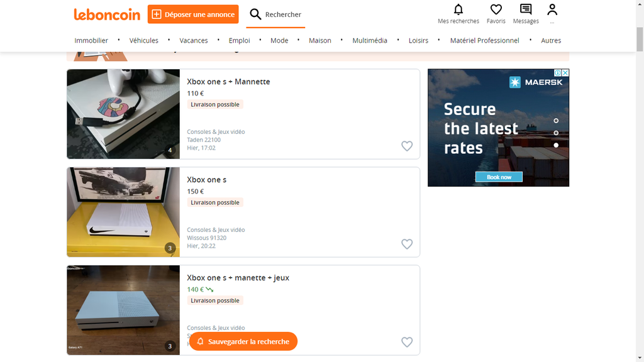Open the Véhicules category menu

click(144, 40)
